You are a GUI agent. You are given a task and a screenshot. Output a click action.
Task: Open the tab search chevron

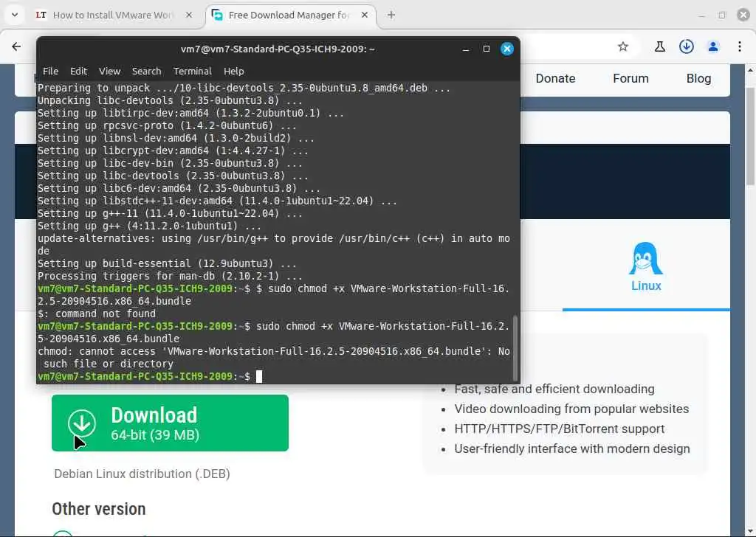15,15
